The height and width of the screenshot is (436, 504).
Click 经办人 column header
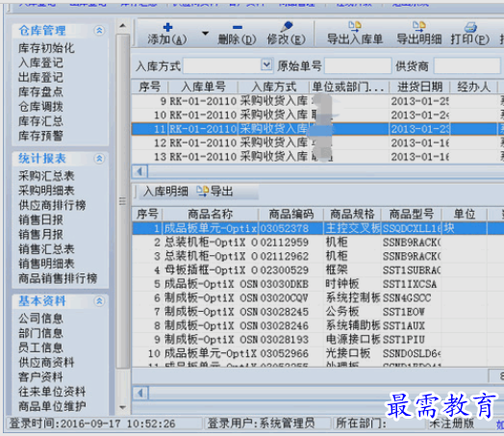point(473,87)
